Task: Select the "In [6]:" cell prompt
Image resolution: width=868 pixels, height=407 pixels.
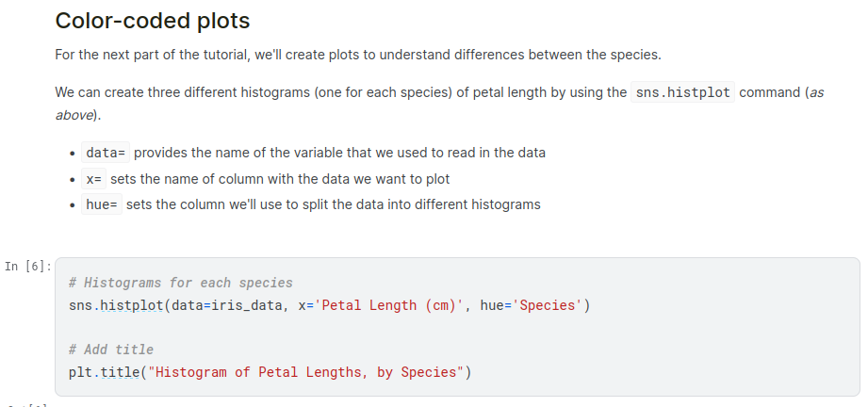Action: 27,266
